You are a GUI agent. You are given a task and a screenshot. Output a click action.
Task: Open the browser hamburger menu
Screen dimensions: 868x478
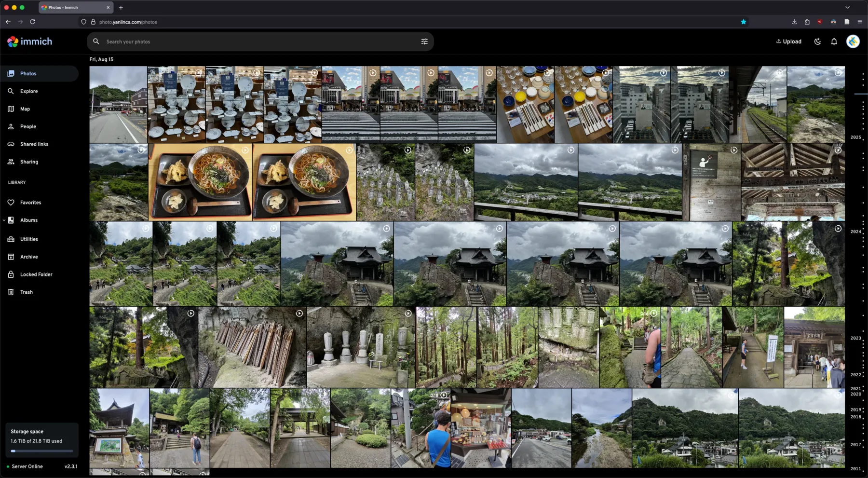[859, 22]
